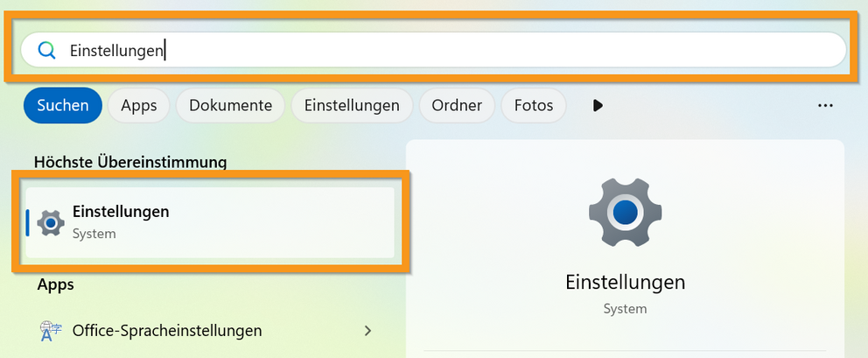Switch to the Fotos filter

534,106
